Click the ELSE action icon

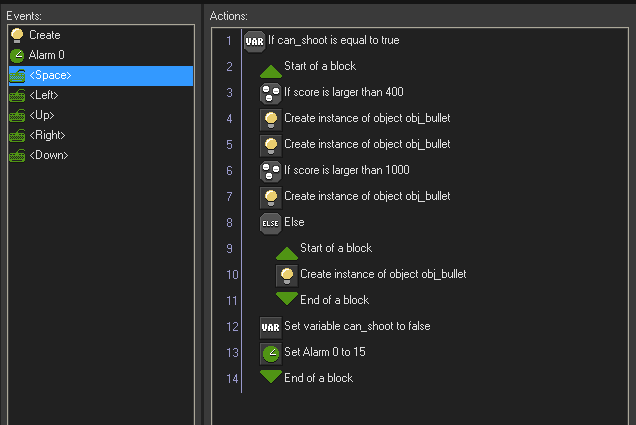pyautogui.click(x=271, y=223)
